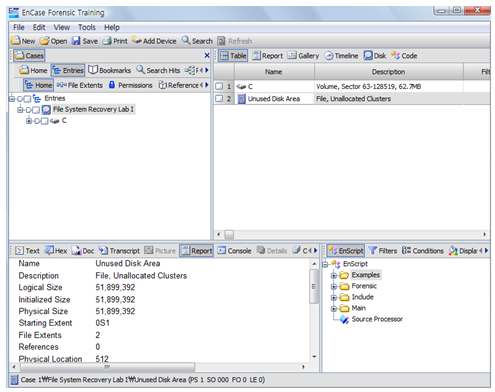Click the report pane vertical scrollbar thumb
Viewport: 495px width, 392px height.
[x=314, y=286]
